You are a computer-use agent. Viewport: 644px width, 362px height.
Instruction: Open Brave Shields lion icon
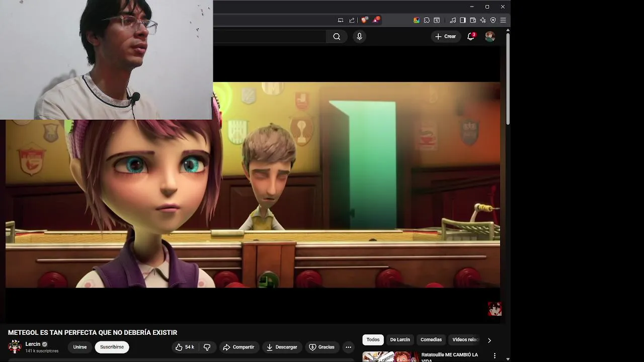[364, 20]
